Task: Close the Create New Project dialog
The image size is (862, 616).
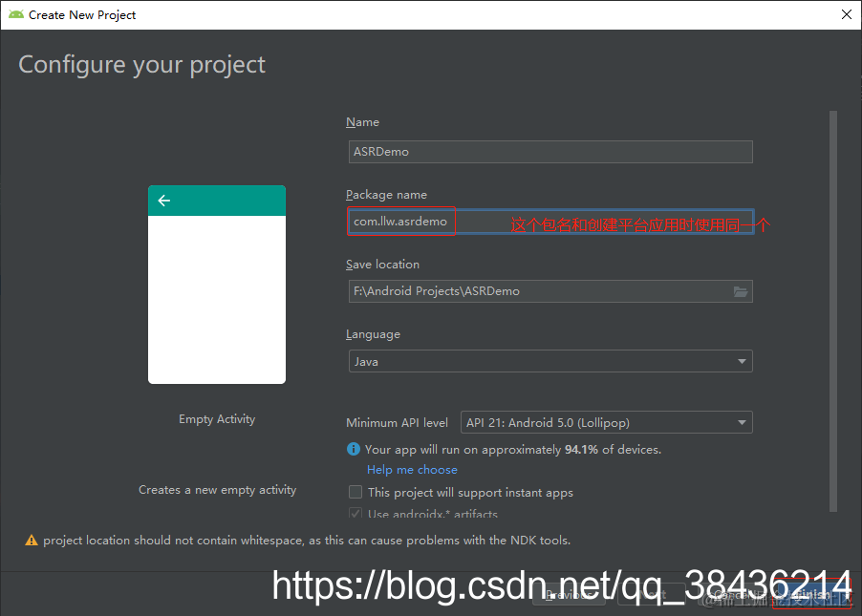Action: pyautogui.click(x=847, y=14)
